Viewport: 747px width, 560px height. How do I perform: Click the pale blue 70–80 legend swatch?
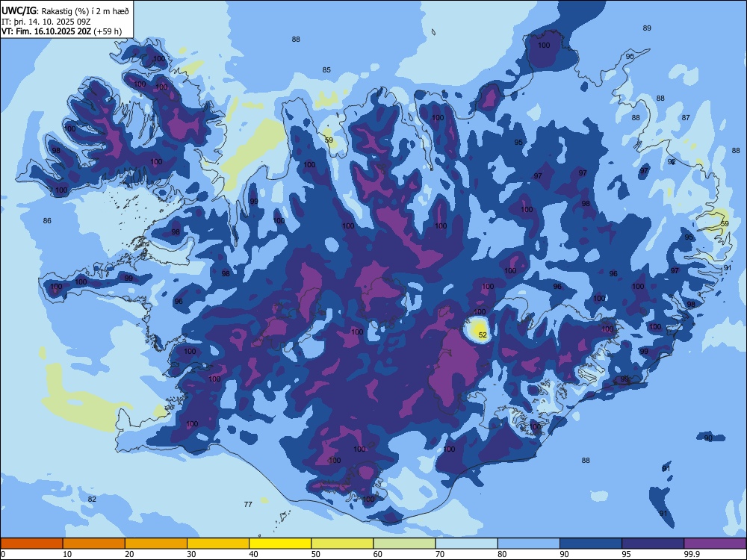tap(466, 544)
